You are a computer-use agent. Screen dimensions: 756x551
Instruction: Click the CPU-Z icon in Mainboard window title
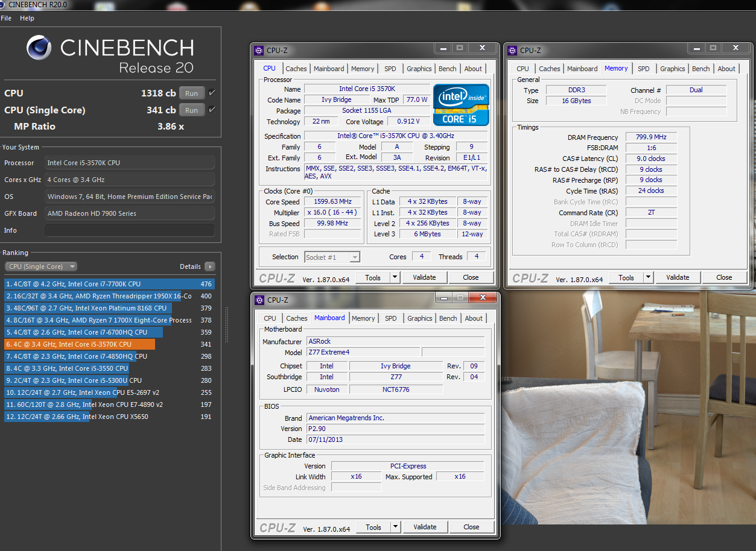click(x=259, y=300)
